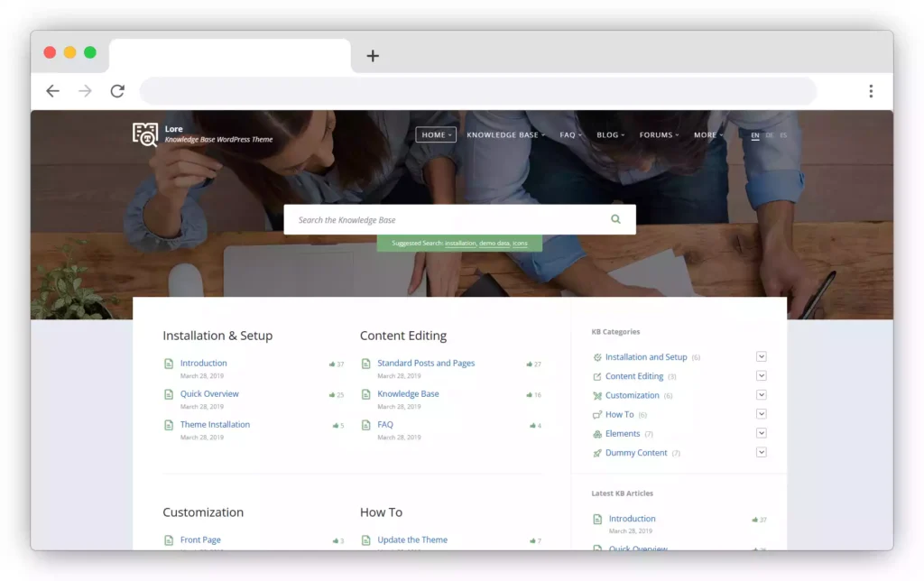Click the thumbs-up icon for FAQ article
The height and width of the screenshot is (581, 924).
532,426
